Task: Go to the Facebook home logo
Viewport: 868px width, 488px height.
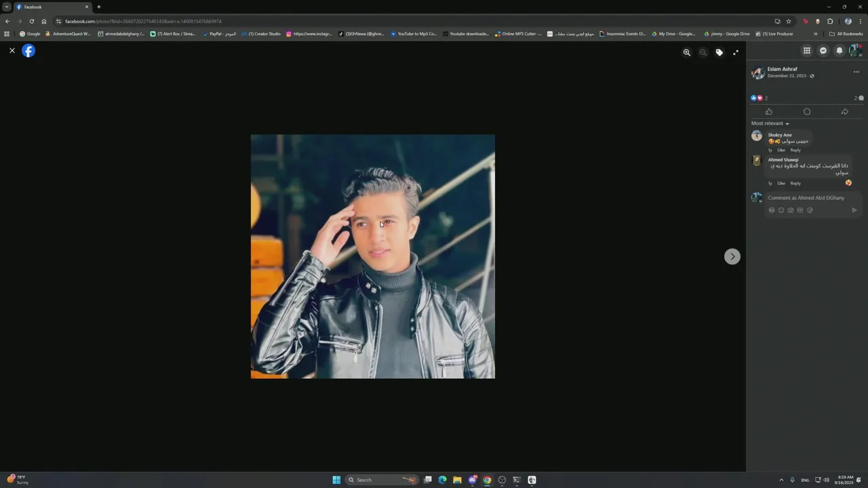Action: click(28, 51)
